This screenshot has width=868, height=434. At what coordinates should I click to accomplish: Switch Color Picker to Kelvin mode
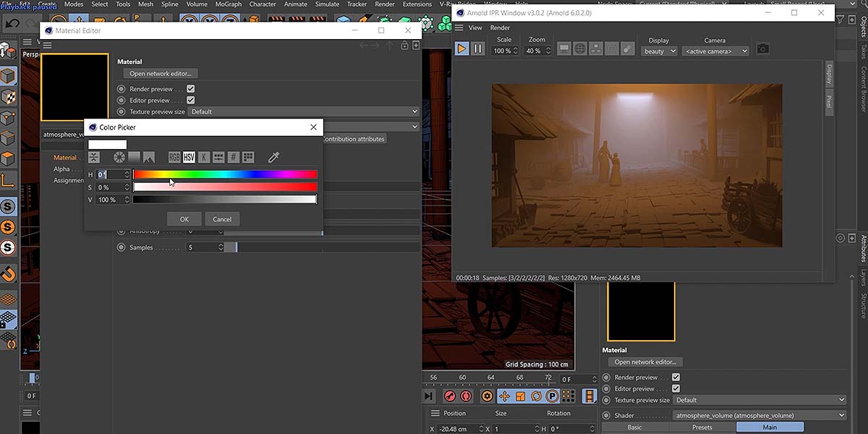204,157
